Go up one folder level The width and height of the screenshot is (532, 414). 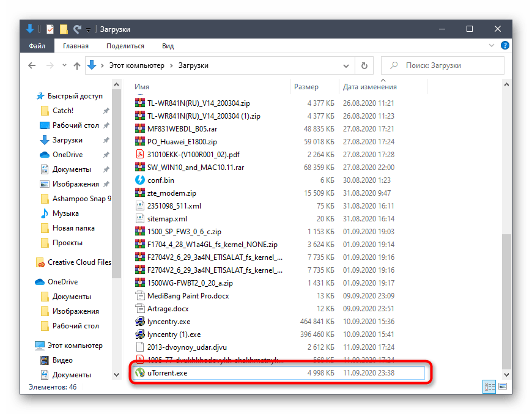click(77, 65)
